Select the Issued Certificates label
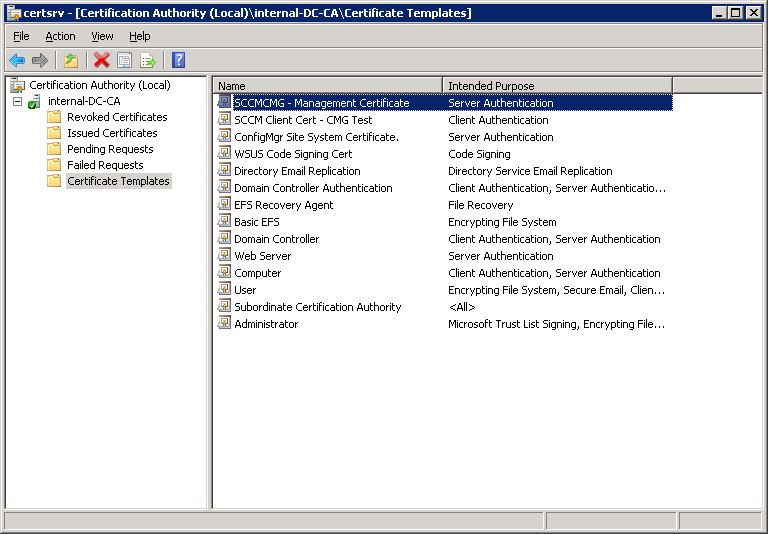Viewport: 768px width, 534px height. (112, 133)
